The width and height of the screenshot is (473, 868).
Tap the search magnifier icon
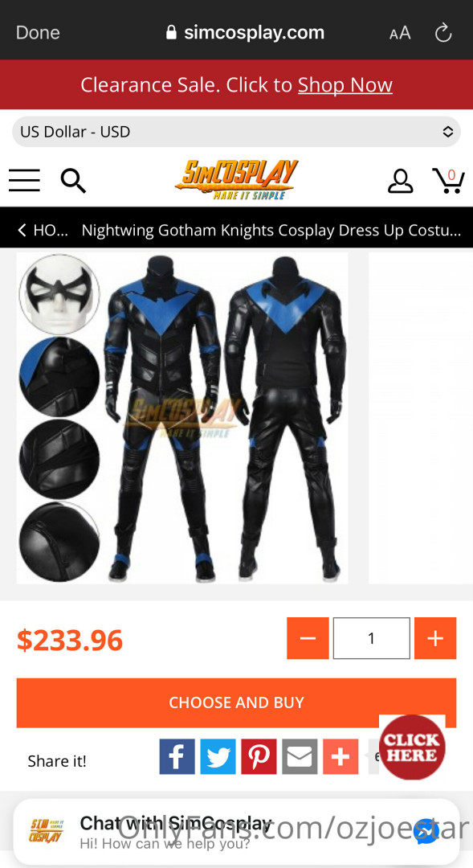(73, 181)
